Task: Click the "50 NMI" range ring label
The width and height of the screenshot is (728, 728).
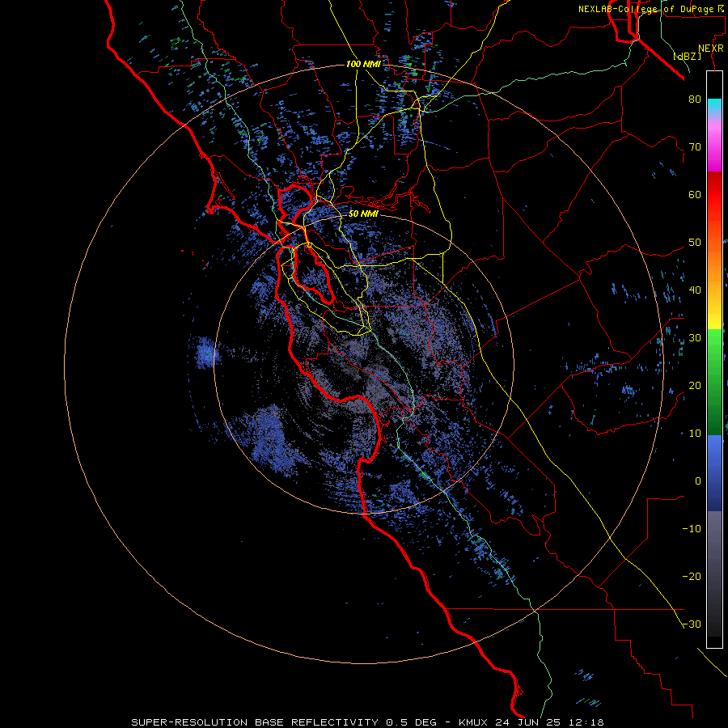Action: point(363,214)
